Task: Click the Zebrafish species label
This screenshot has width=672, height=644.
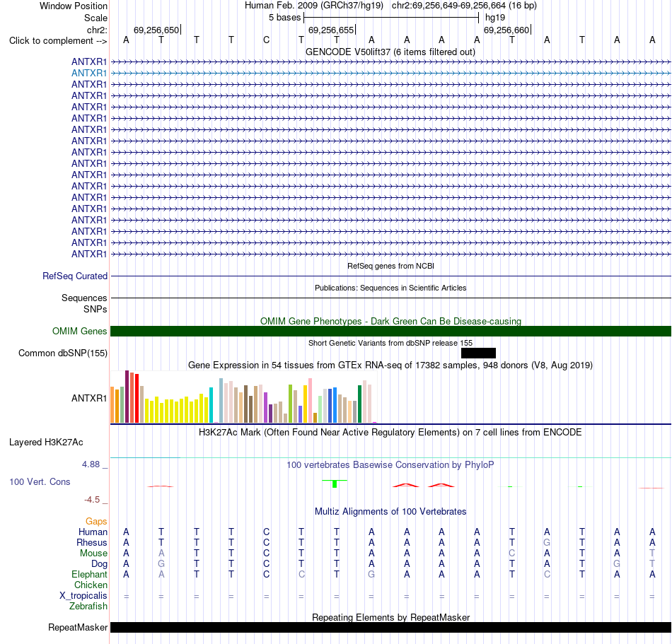Action: [88, 607]
